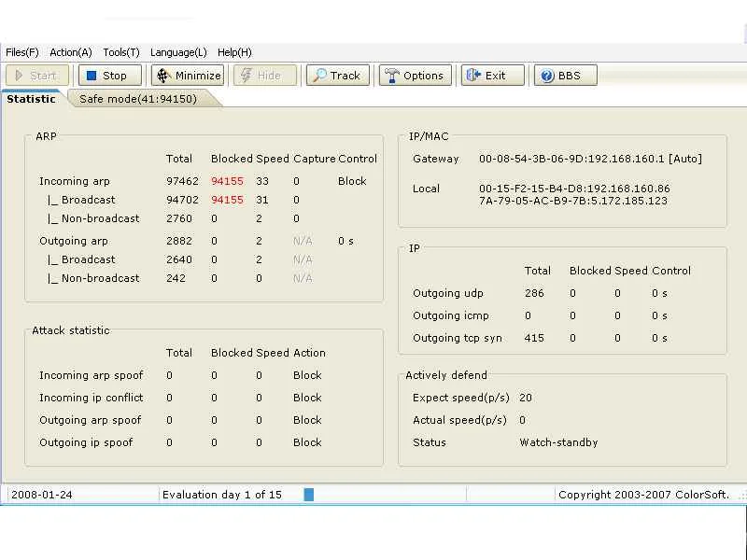Select the Statistic tab
The image size is (747, 560).
point(31,99)
